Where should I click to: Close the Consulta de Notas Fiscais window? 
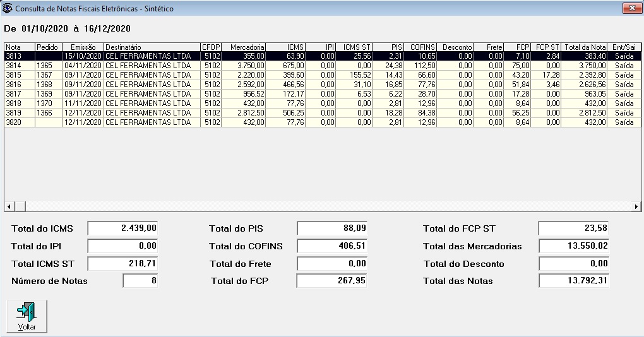coord(629,9)
